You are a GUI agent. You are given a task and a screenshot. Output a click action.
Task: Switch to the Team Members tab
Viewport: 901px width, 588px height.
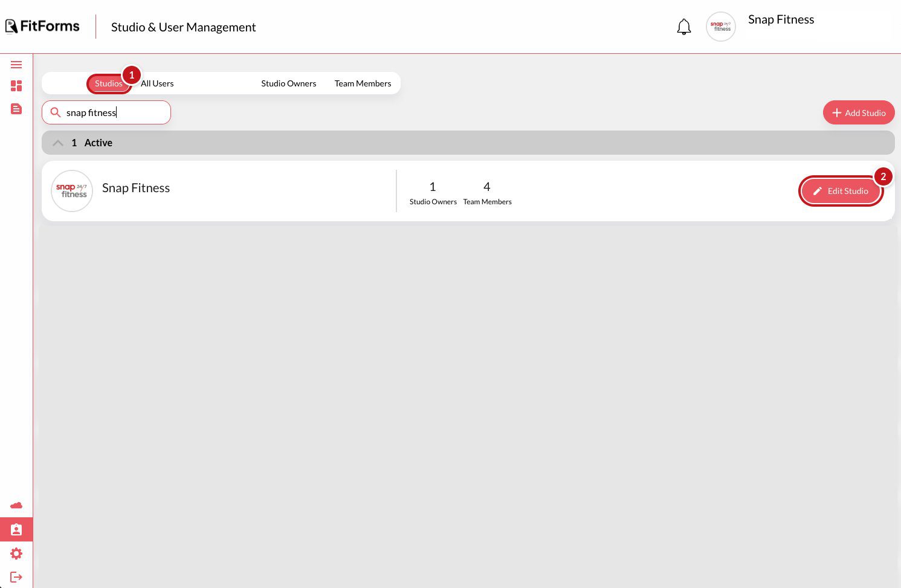363,83
